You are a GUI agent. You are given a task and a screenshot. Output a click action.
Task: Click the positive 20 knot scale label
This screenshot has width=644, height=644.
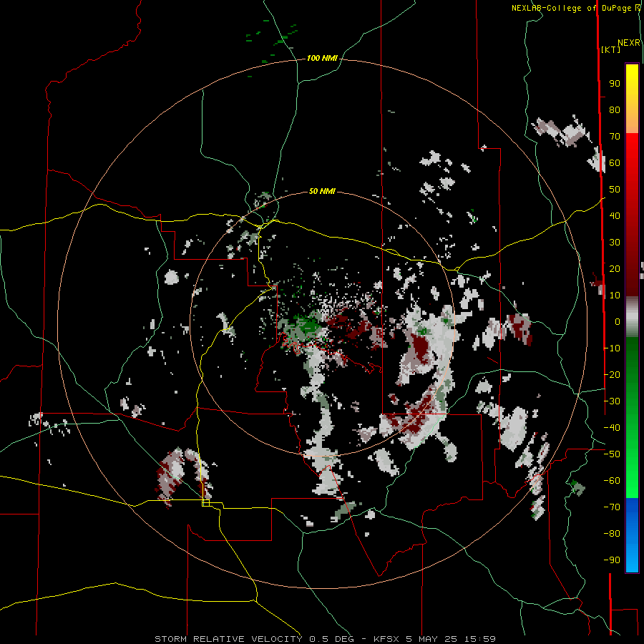[x=615, y=269]
